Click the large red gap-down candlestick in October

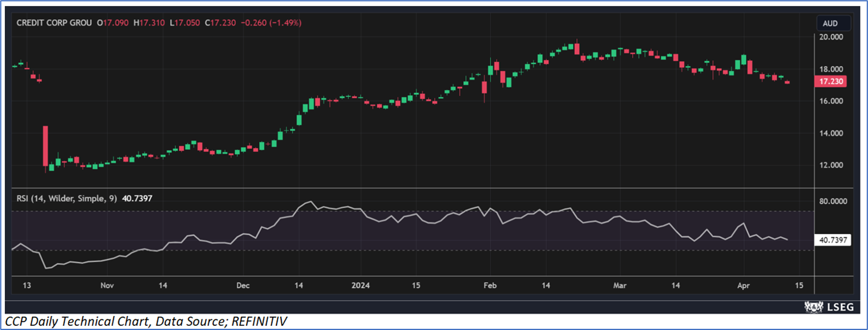tap(45, 146)
